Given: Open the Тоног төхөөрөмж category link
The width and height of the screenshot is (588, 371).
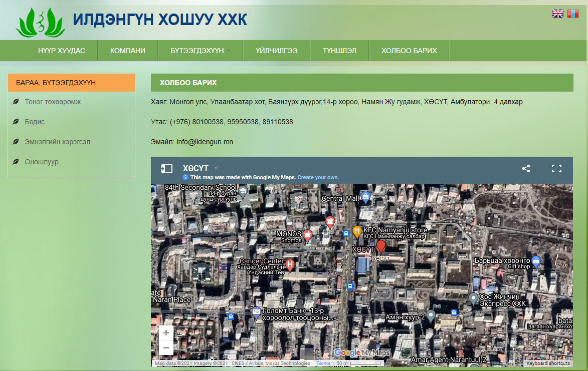Looking at the screenshot, I should coord(53,102).
